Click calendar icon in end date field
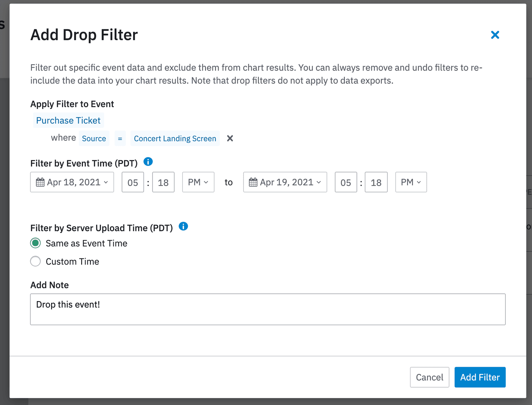 (253, 182)
